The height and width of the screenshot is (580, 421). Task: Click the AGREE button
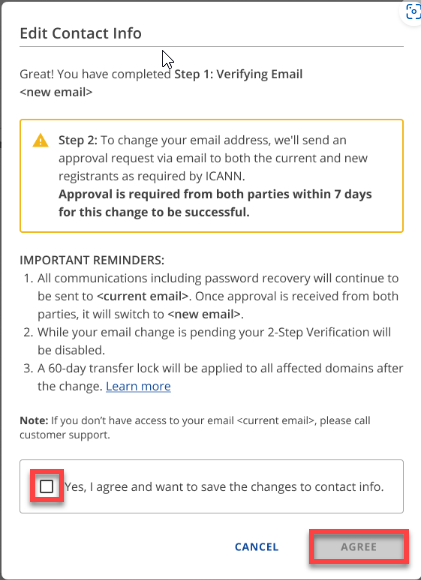[359, 547]
